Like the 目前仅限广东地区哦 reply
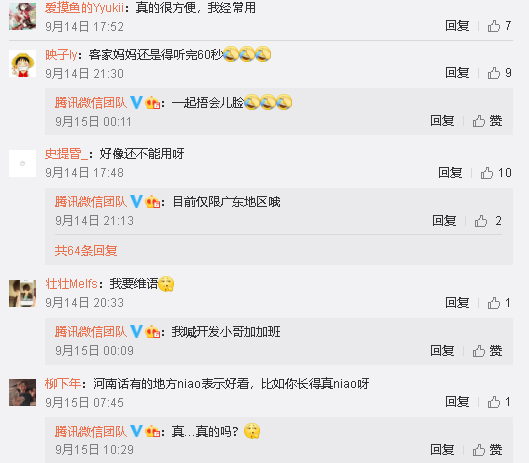 pyautogui.click(x=481, y=221)
